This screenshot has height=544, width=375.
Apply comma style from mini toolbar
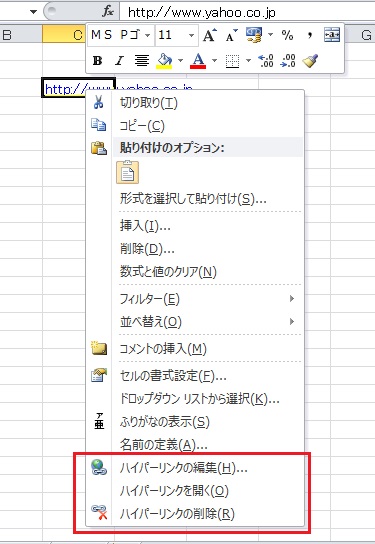310,35
